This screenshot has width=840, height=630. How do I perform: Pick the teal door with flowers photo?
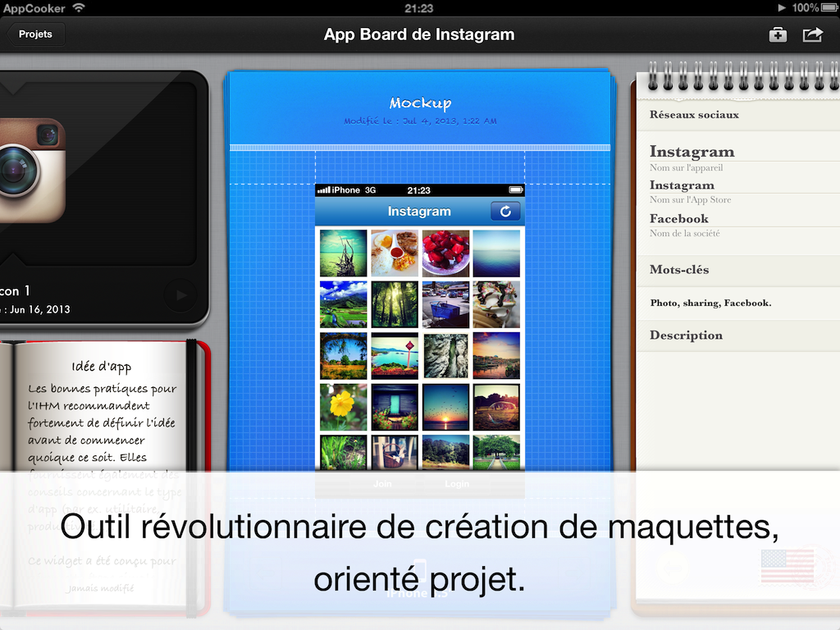click(x=395, y=407)
